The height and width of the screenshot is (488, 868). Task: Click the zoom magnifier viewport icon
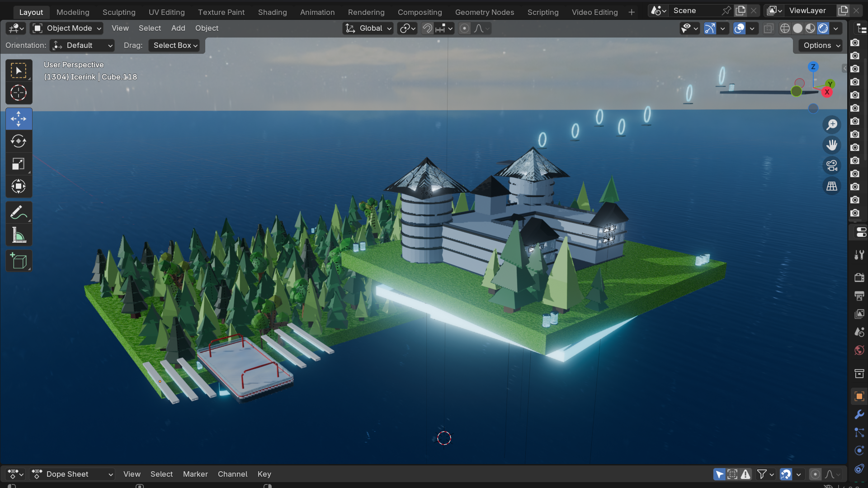pos(832,125)
